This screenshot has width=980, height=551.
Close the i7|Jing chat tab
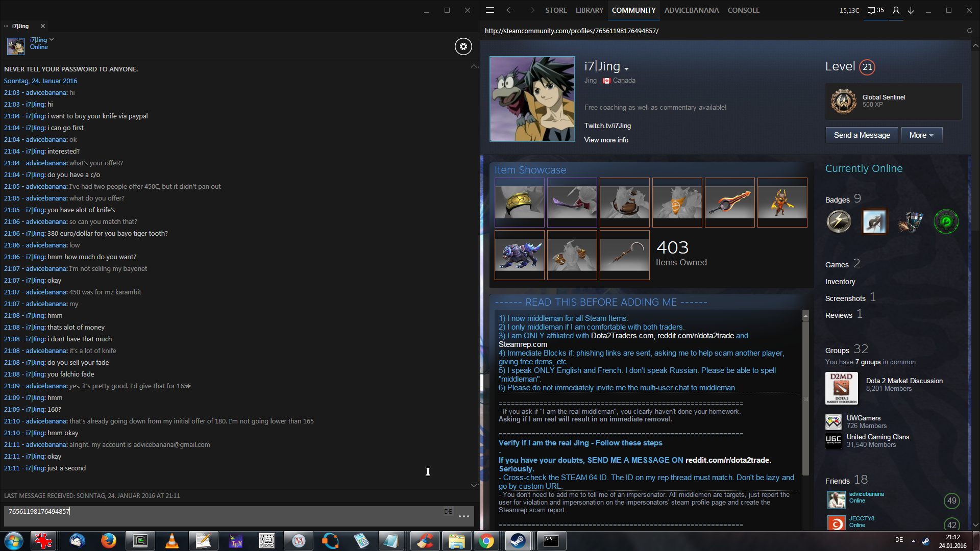pos(43,26)
